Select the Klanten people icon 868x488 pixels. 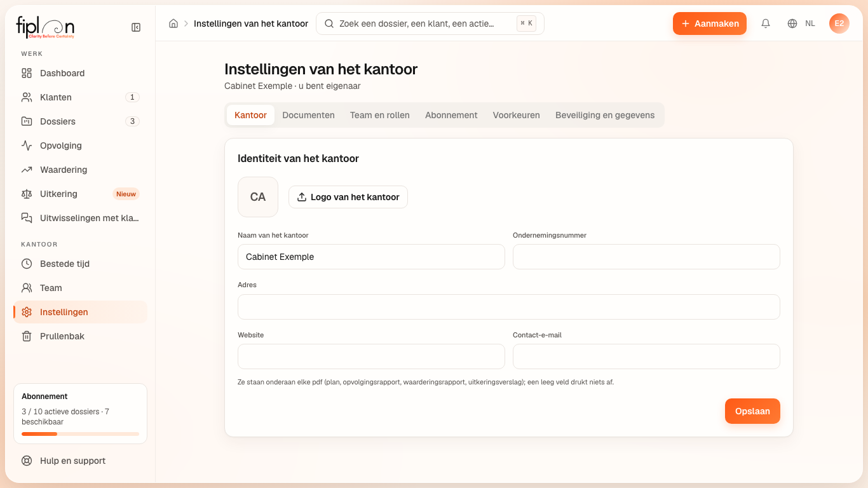(27, 97)
